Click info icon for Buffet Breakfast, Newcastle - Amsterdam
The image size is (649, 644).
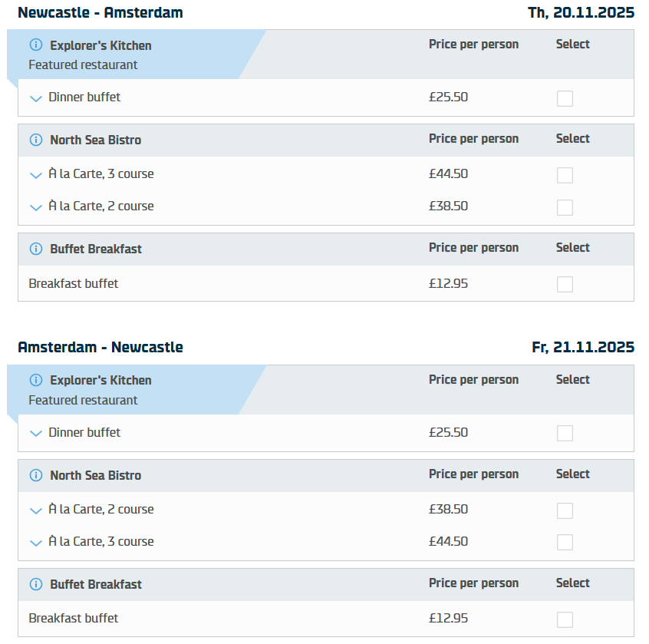[36, 249]
